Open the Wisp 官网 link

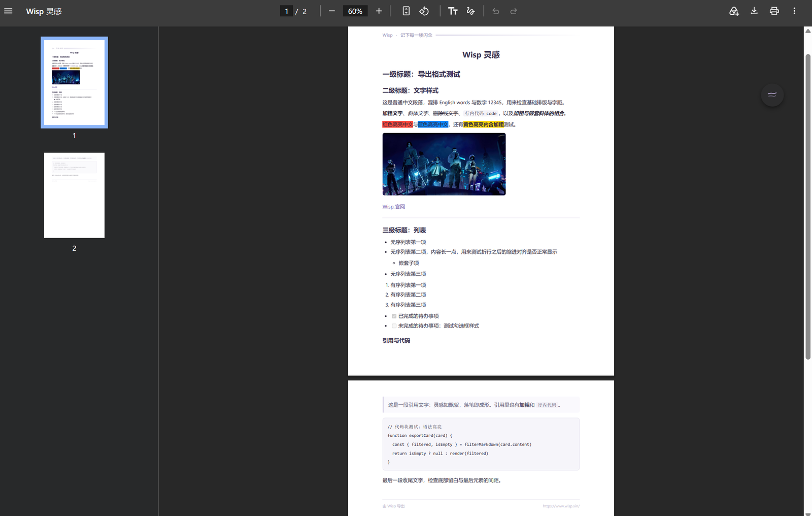pos(393,207)
